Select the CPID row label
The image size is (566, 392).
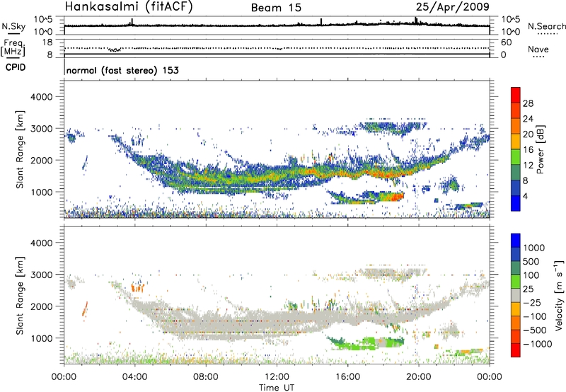tap(16, 67)
